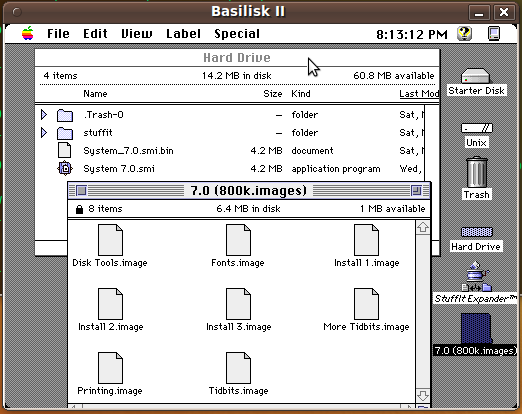The image size is (522, 414).
Task: Select the .Trash-0 folder icon
Action: [x=65, y=115]
